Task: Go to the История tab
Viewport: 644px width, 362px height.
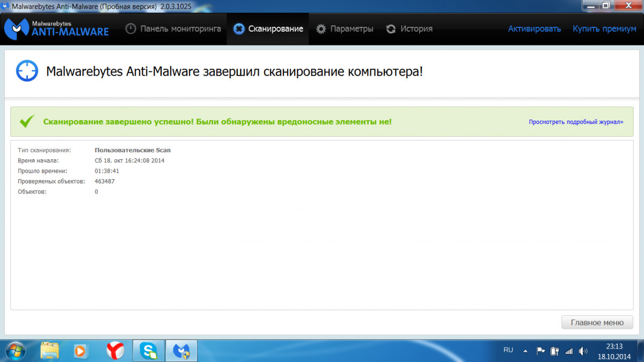Action: [x=409, y=29]
